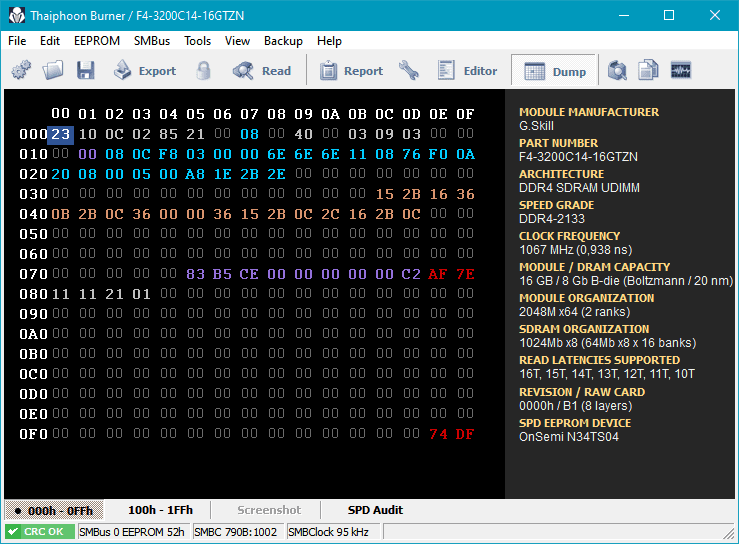Maximize the Thaiphoon Burner window
Image resolution: width=739 pixels, height=544 pixels.
click(668, 15)
